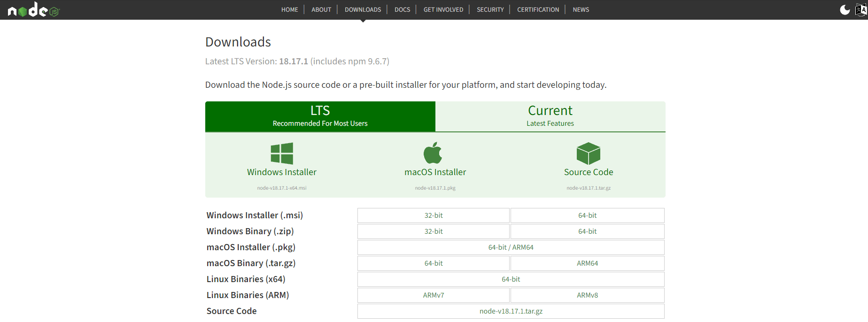868x322 pixels.
Task: Click the Node.js logo
Action: pos(34,10)
